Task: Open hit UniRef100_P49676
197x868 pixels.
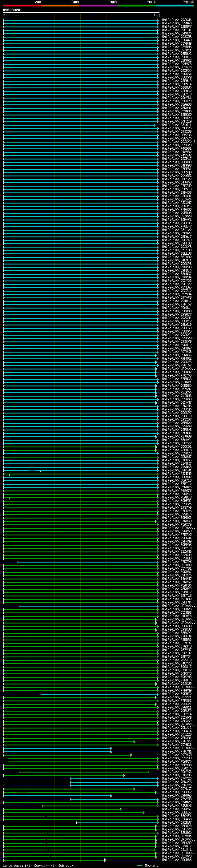Action: pyautogui.click(x=176, y=491)
